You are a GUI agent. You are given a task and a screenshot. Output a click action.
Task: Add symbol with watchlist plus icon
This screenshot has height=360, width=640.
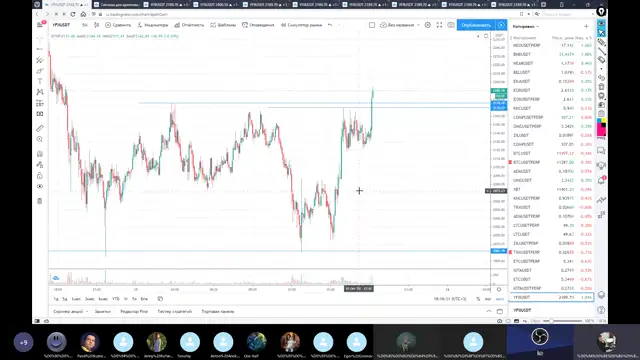point(586,27)
